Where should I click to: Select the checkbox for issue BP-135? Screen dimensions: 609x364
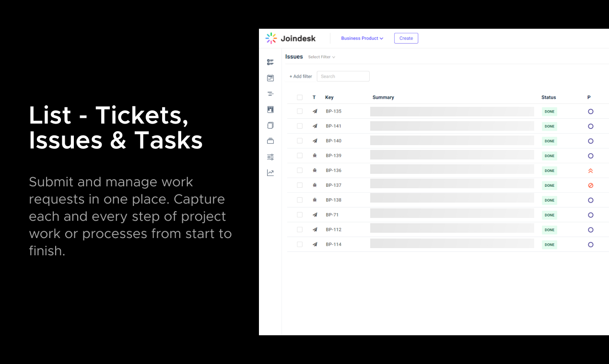(300, 111)
